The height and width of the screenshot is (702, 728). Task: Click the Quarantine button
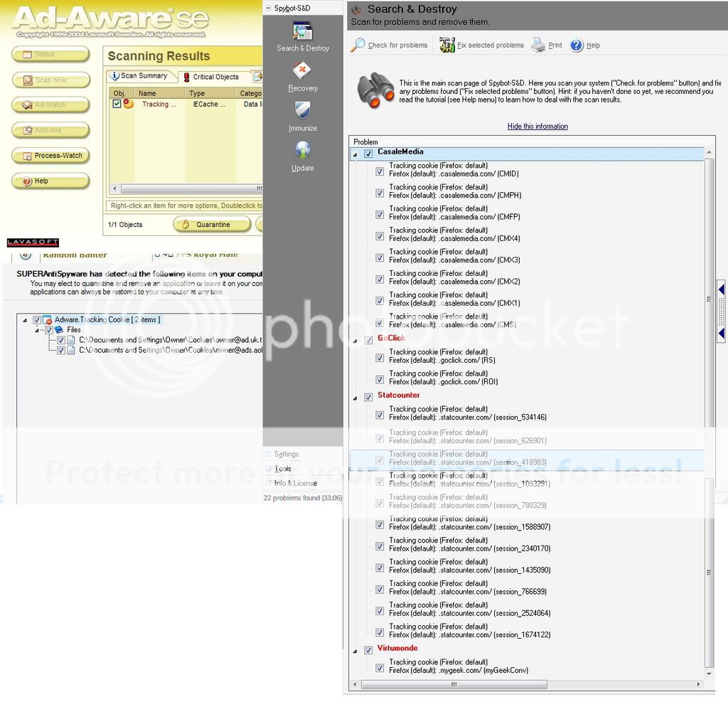(x=212, y=225)
